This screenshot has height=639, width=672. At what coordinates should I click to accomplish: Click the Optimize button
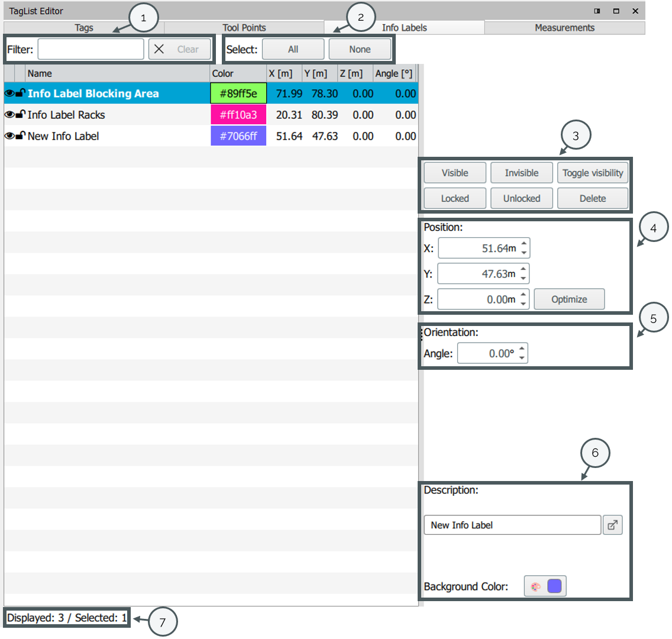tap(569, 299)
